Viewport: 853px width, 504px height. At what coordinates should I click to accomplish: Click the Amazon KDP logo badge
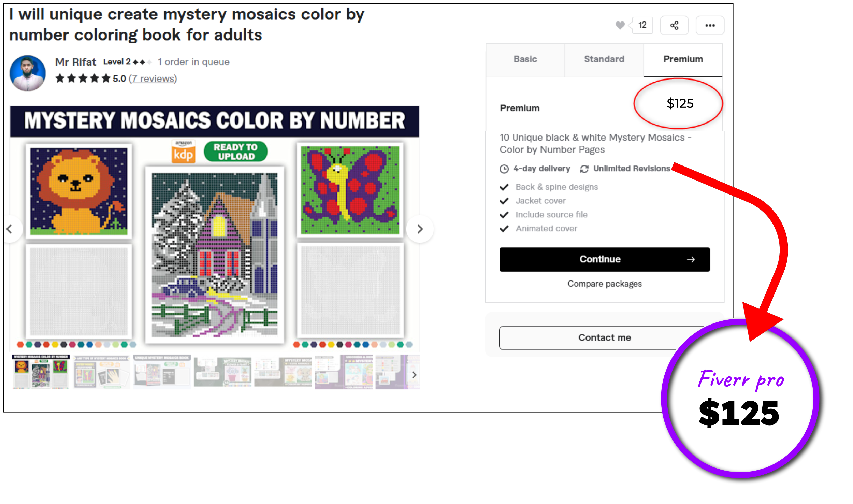tap(184, 152)
